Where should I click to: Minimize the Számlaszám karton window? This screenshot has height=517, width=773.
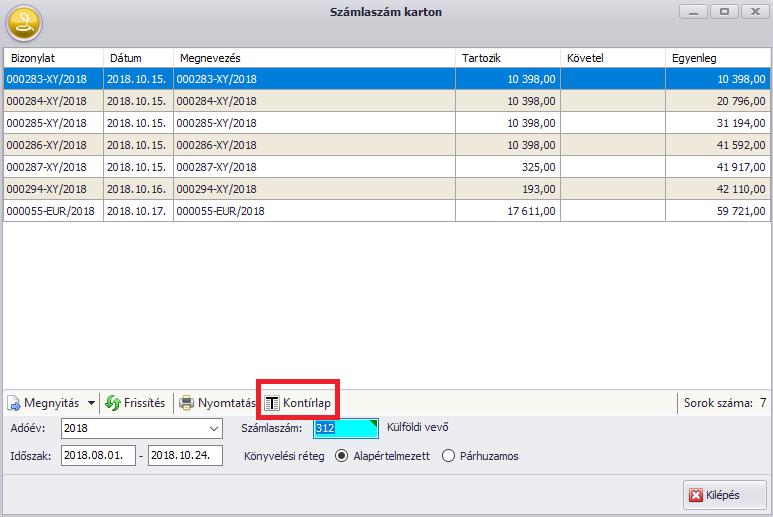693,12
